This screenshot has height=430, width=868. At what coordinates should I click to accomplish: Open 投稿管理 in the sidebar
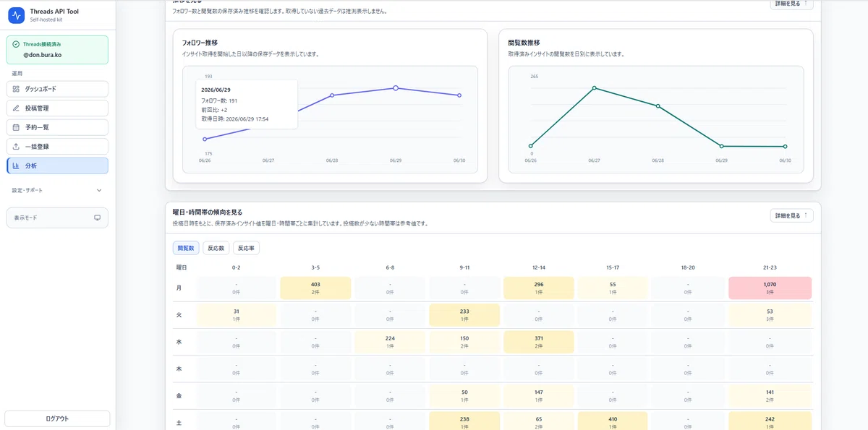[x=57, y=108]
